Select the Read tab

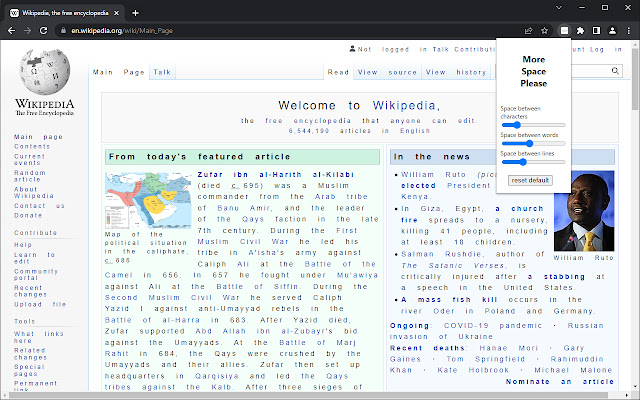click(x=338, y=72)
